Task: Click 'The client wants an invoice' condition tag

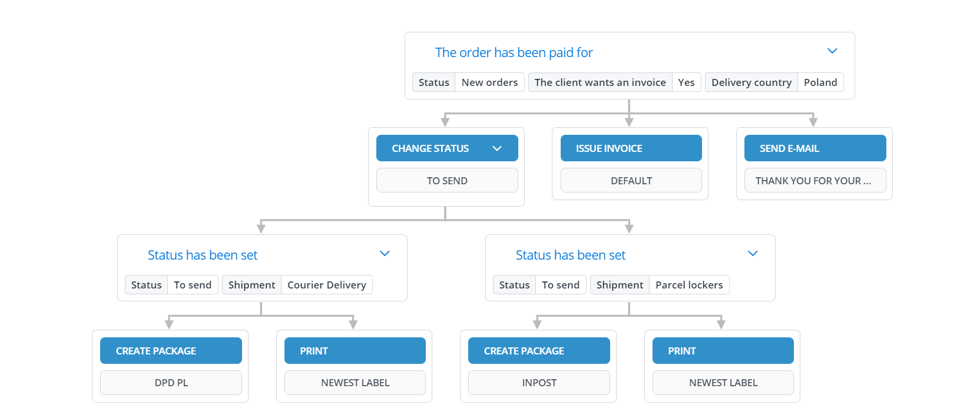Action: point(600,82)
